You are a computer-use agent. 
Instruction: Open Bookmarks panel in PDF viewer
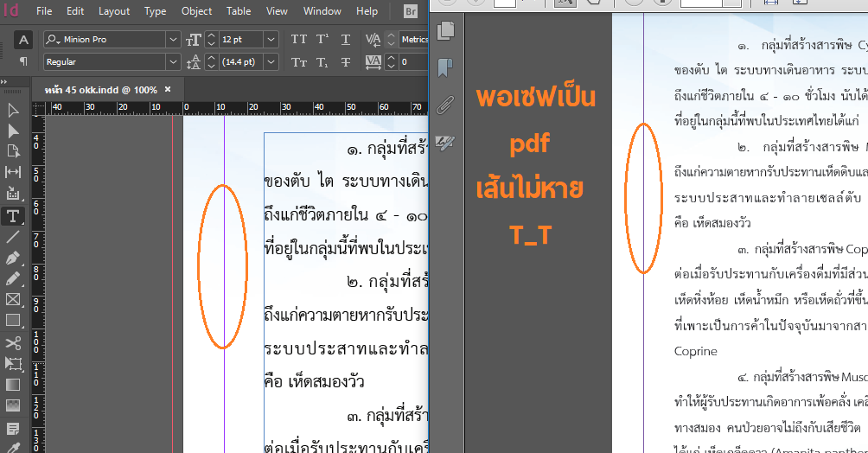tap(445, 68)
